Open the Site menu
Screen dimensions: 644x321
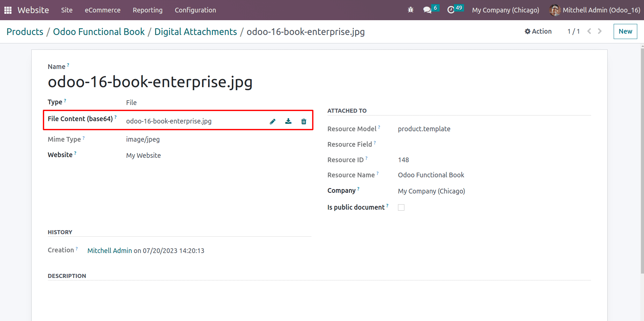tap(67, 10)
